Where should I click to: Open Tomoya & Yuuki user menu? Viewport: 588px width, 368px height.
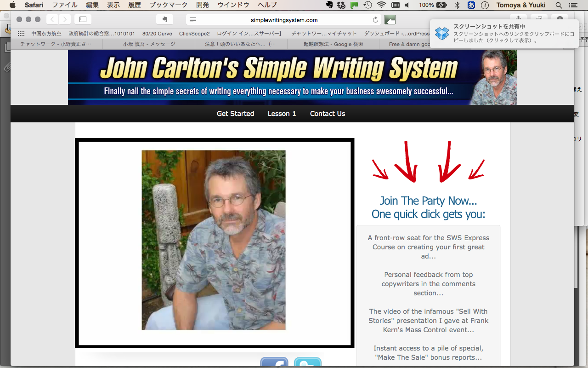pyautogui.click(x=521, y=5)
